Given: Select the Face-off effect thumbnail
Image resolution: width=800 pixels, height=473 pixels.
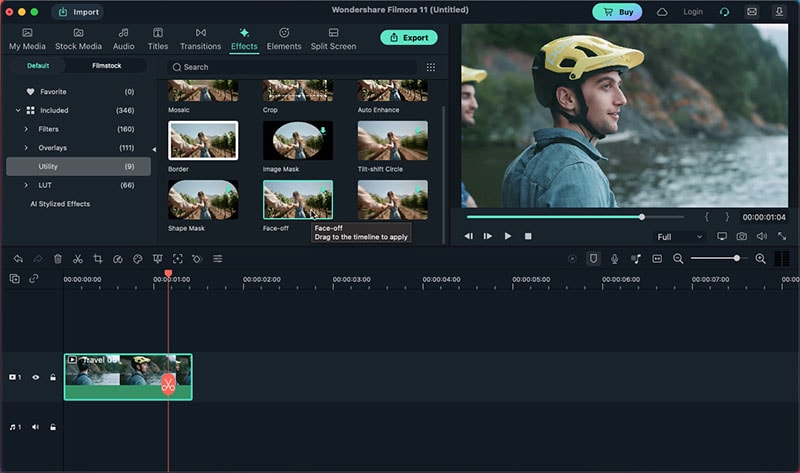Looking at the screenshot, I should point(297,199).
